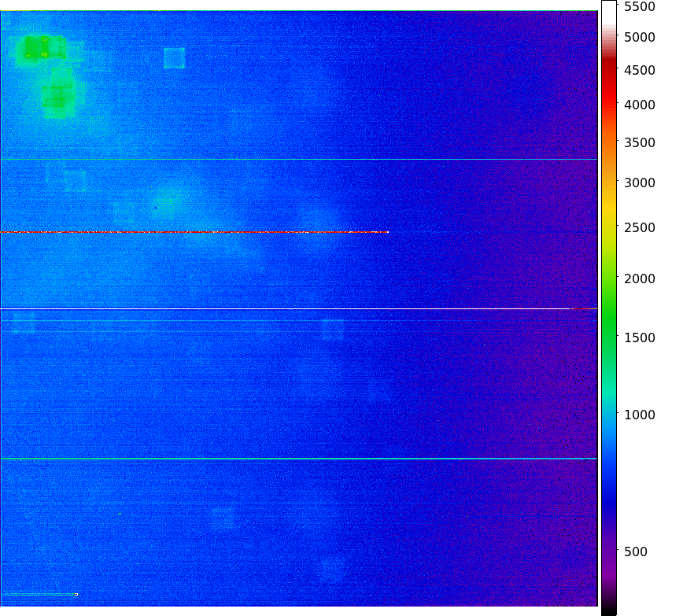This screenshot has width=683, height=616.
Task: Select the 3500 colorbar tick label
Action: pyautogui.click(x=640, y=142)
